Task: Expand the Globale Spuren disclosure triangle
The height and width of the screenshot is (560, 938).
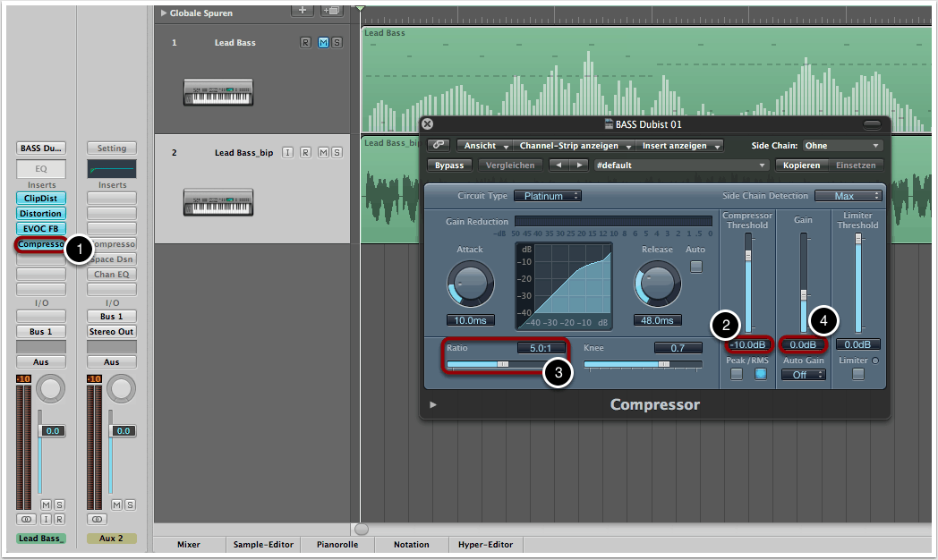Action: click(163, 13)
